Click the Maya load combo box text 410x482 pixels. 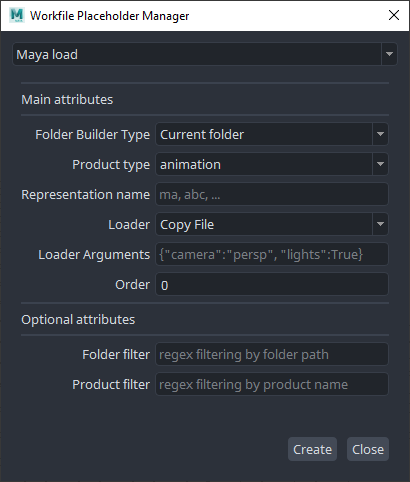[47, 54]
